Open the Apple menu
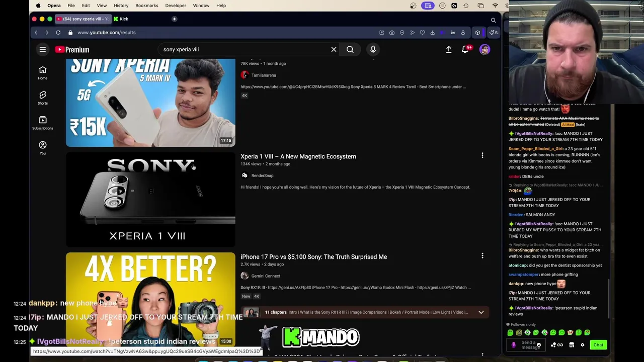 coord(38,6)
